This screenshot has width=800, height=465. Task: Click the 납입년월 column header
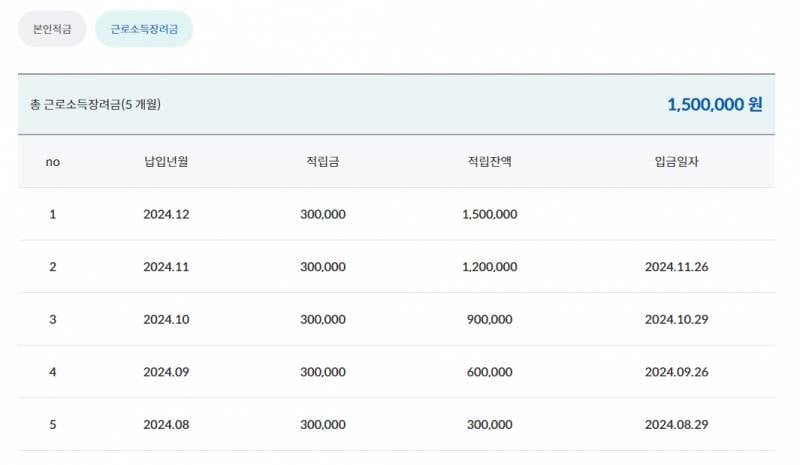[x=166, y=162]
